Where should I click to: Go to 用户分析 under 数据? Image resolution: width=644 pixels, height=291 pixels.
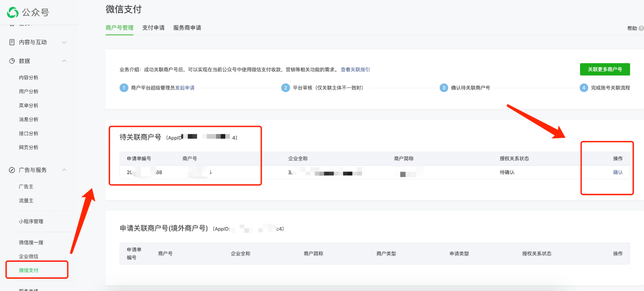pyautogui.click(x=29, y=91)
